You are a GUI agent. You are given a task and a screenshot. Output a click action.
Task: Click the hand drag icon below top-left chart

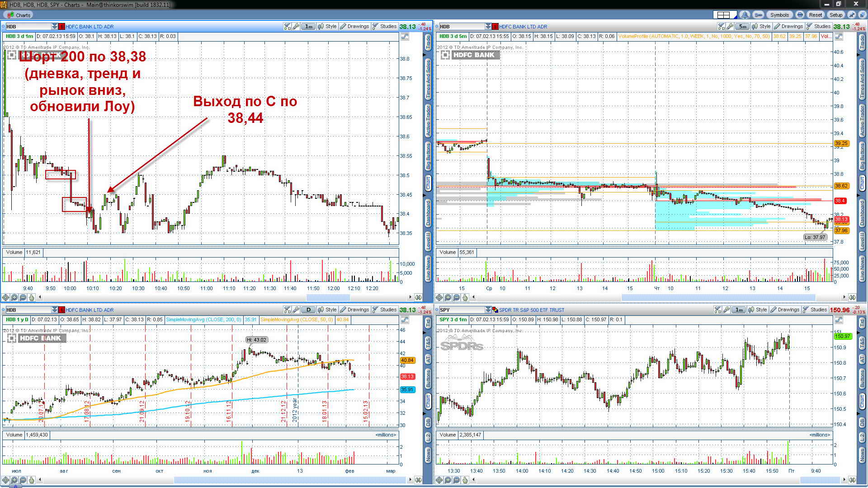point(31,297)
